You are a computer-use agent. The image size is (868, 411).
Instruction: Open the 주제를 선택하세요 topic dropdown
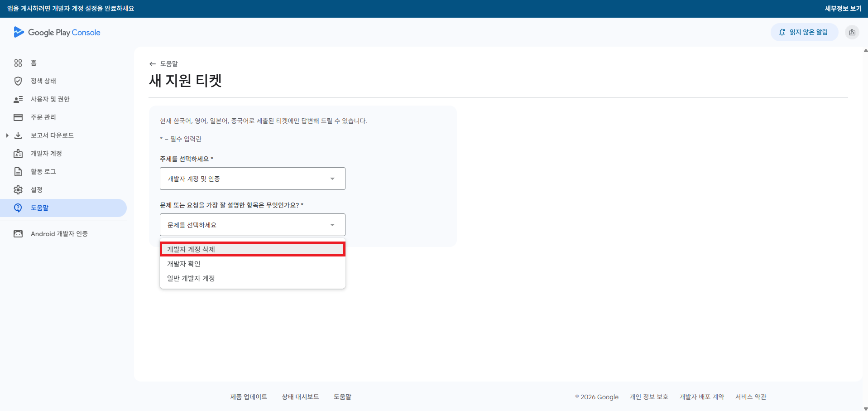click(253, 179)
